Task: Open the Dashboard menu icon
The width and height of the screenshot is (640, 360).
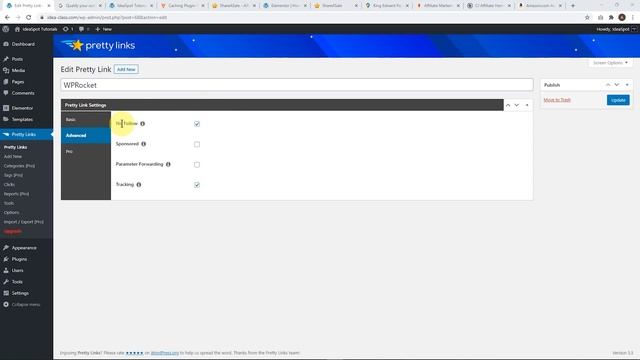Action: (x=6, y=44)
